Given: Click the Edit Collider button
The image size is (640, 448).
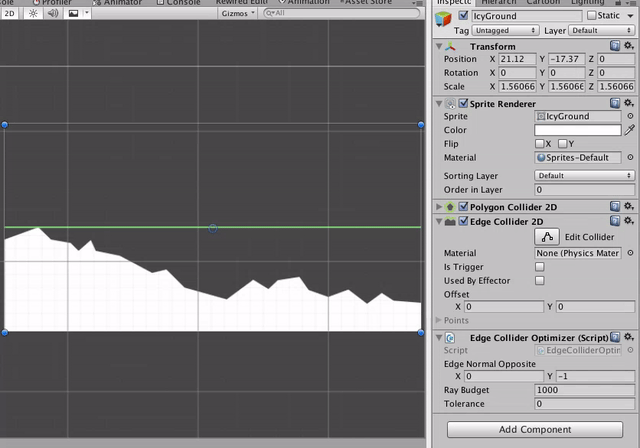Looking at the screenshot, I should click(547, 237).
